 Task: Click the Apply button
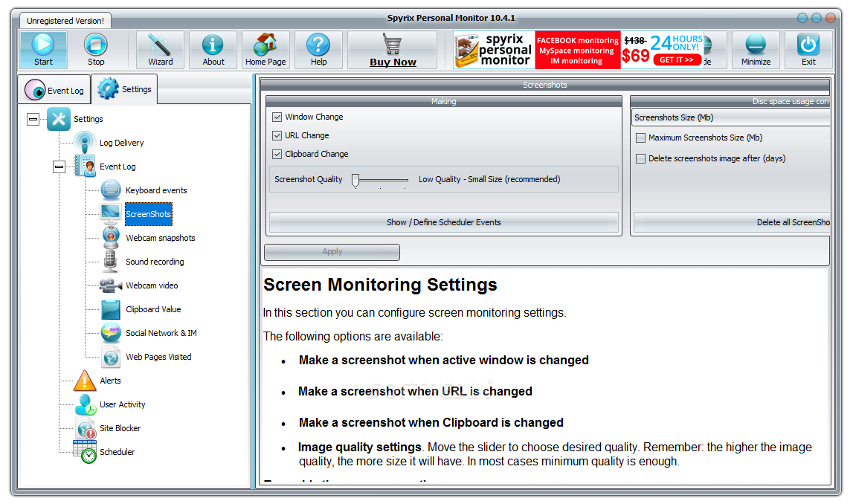click(332, 252)
